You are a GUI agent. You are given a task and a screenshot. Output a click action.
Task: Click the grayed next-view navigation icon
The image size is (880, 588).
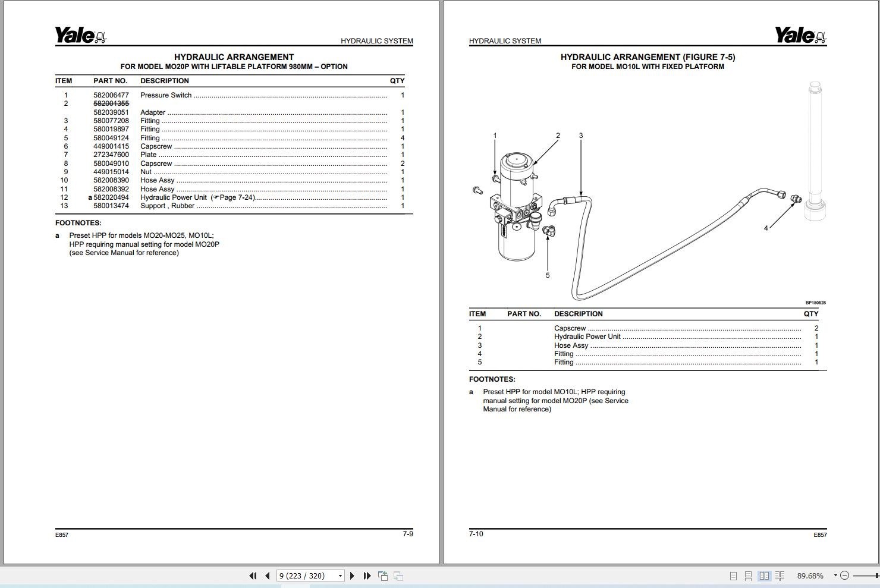(397, 576)
